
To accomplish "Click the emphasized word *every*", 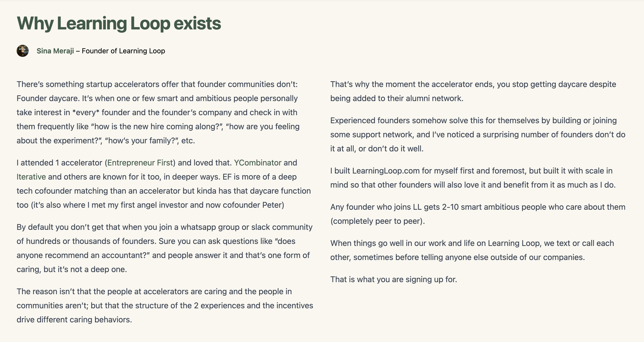I will click(x=86, y=112).
